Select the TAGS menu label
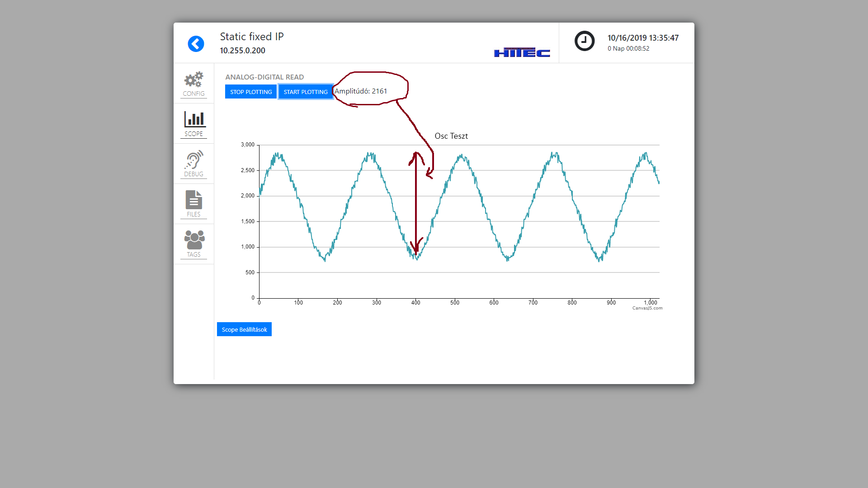 (x=193, y=254)
